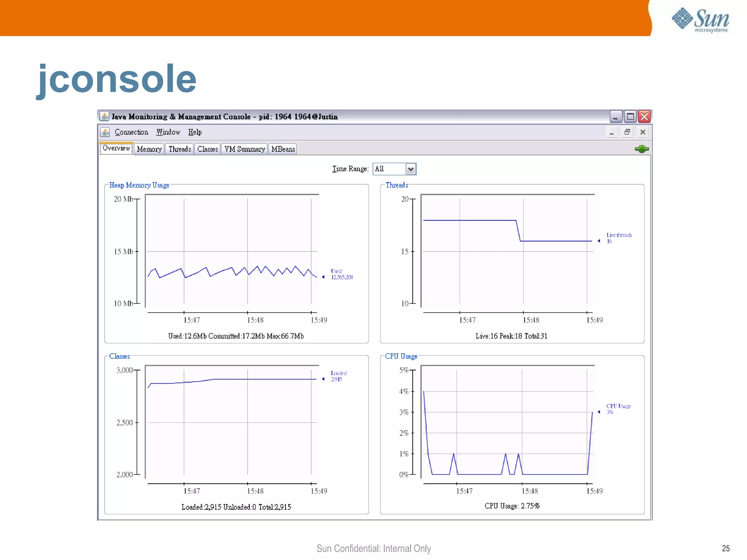Click the Sun Microsystems logo
The width and height of the screenshot is (747, 560).
coord(700,20)
